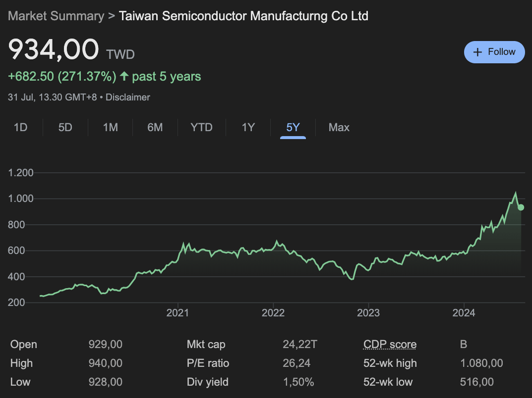Screen dimensions: 532x398
Task: Switch to the 5D range tab
Action: pyautogui.click(x=65, y=127)
